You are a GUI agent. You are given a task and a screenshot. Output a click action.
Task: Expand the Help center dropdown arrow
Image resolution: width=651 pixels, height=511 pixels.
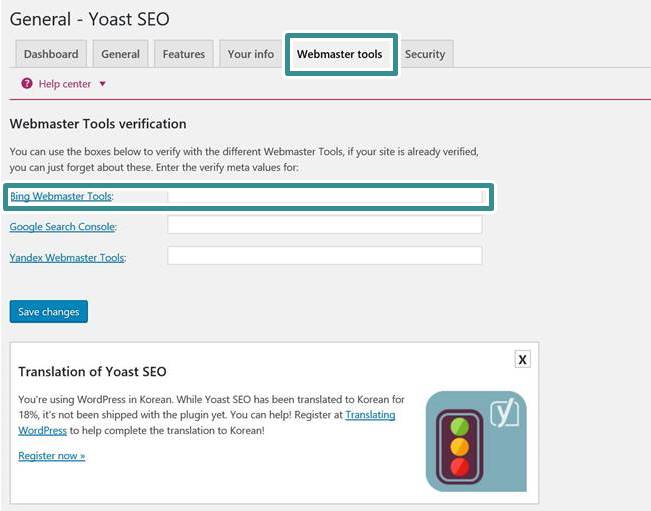tap(103, 84)
